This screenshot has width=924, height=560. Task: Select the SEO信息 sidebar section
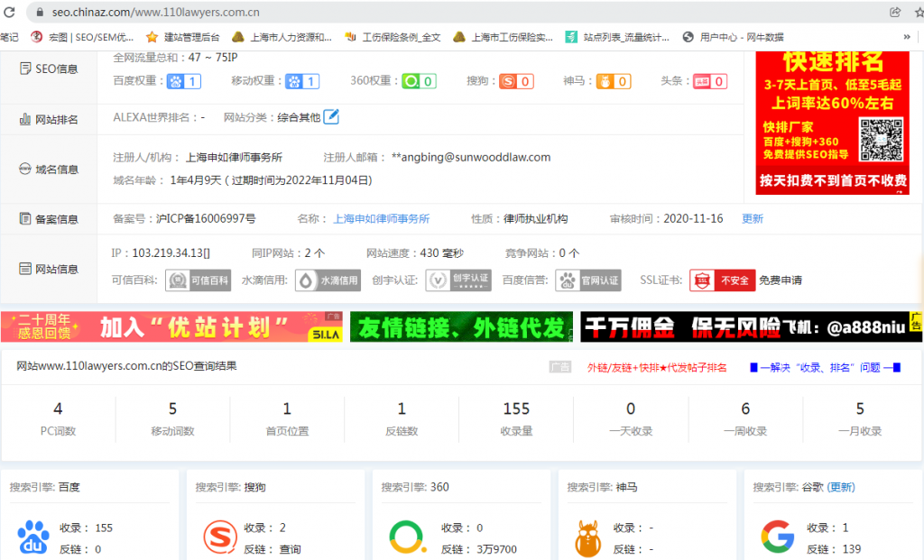tap(49, 69)
